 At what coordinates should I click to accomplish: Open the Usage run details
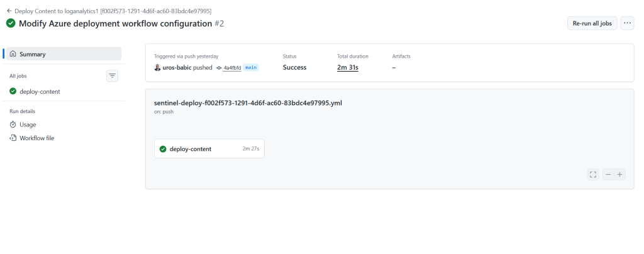pos(28,124)
